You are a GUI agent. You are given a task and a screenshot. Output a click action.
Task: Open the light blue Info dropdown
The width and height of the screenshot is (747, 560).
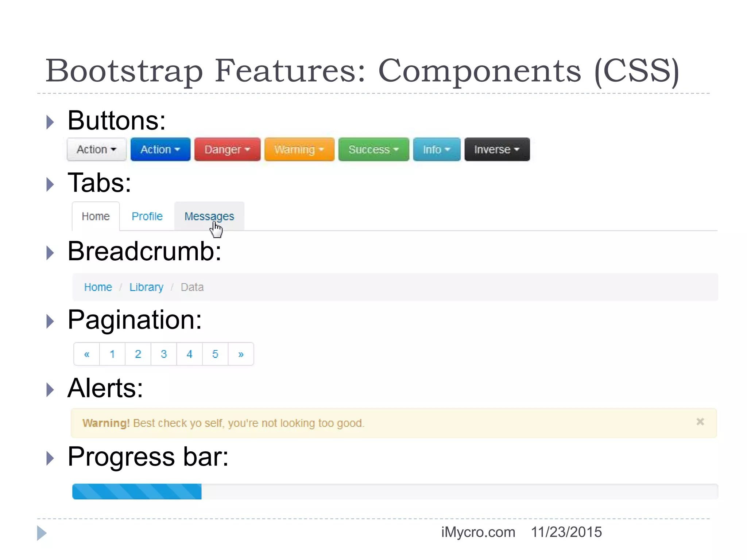437,149
